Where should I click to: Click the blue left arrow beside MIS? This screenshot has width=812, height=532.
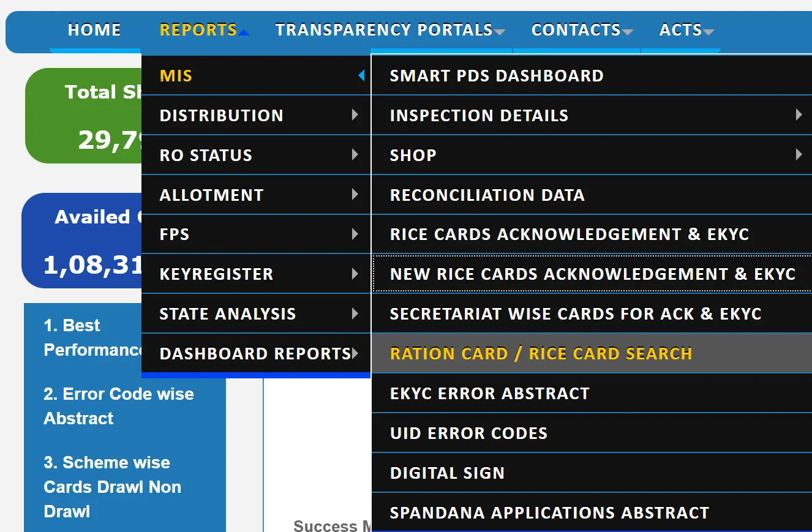coord(361,75)
